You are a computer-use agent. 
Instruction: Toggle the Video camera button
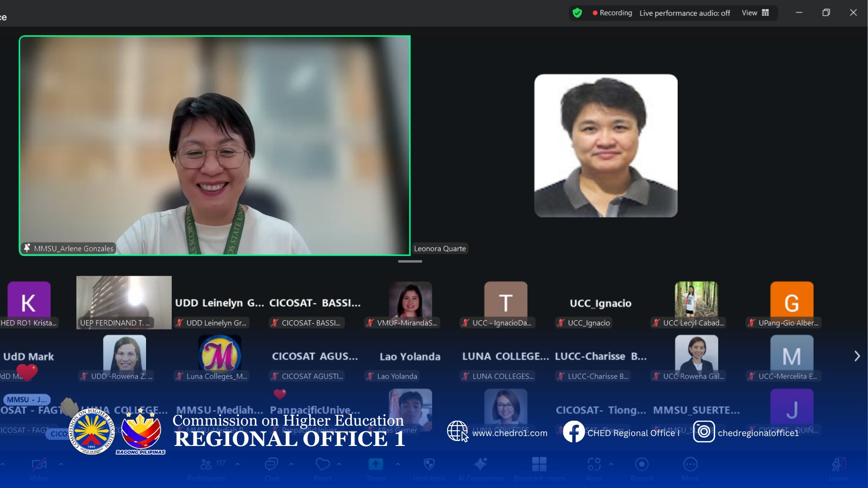(39, 465)
